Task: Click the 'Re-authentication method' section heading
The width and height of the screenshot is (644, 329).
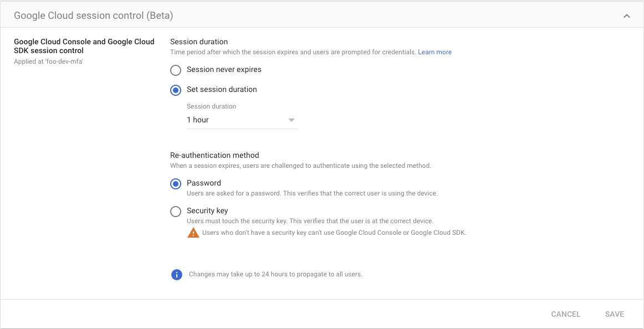Action: [214, 155]
